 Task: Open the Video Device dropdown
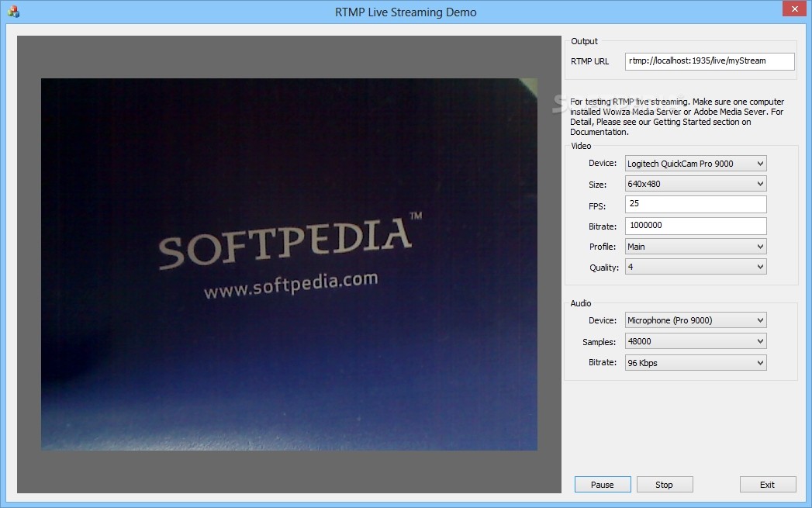point(696,164)
